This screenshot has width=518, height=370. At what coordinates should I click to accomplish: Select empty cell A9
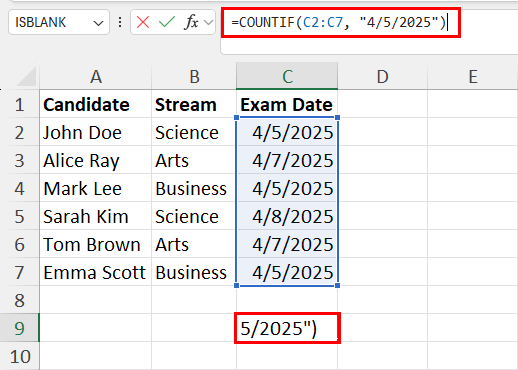(96, 328)
